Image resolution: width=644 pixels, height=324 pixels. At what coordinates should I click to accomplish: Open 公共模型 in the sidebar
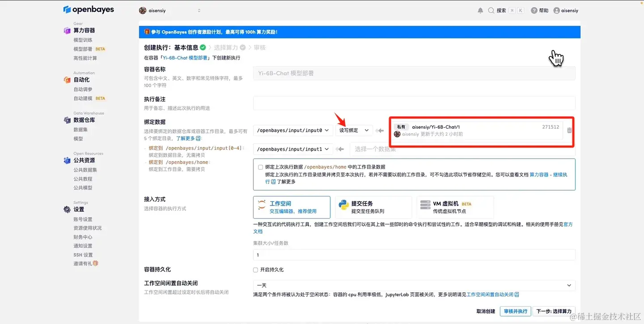pos(83,188)
